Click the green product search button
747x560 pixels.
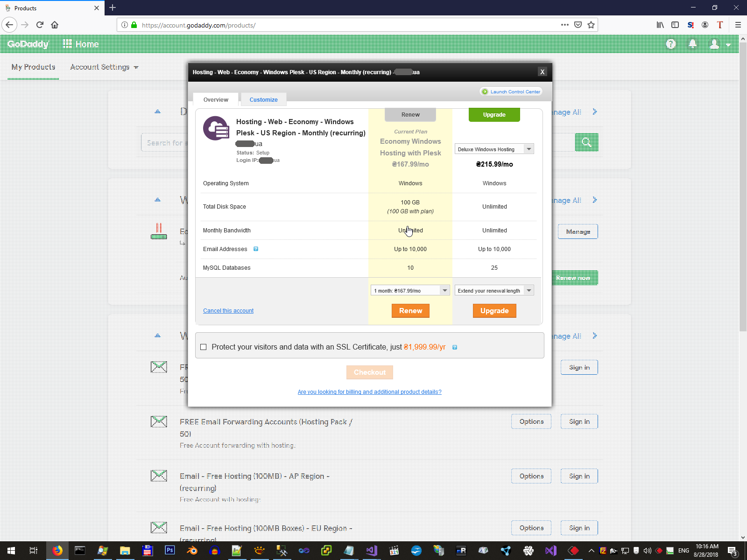tap(586, 142)
